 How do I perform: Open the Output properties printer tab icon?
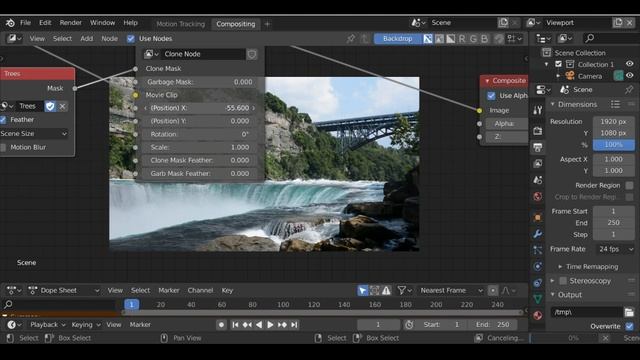click(x=538, y=147)
